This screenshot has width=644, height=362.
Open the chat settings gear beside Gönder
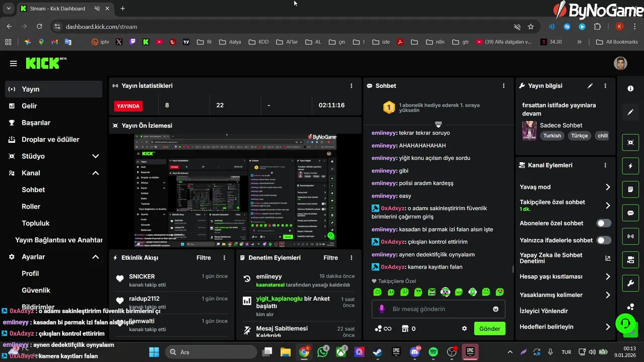(x=464, y=329)
